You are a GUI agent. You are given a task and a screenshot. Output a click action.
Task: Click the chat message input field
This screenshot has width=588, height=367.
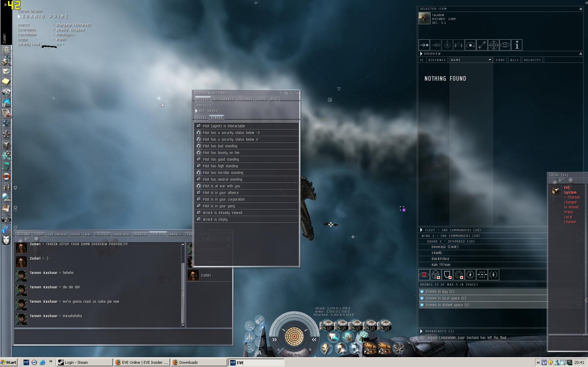click(x=123, y=337)
